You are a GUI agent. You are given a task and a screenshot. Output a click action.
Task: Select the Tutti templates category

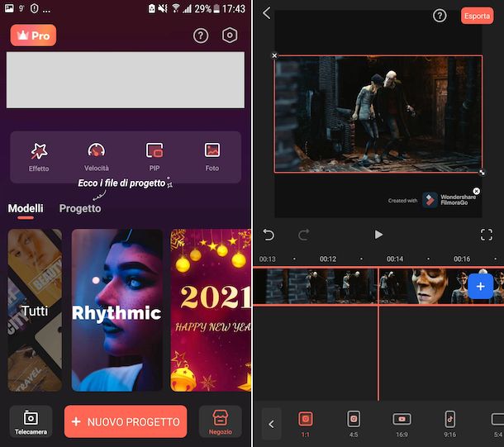click(x=35, y=310)
